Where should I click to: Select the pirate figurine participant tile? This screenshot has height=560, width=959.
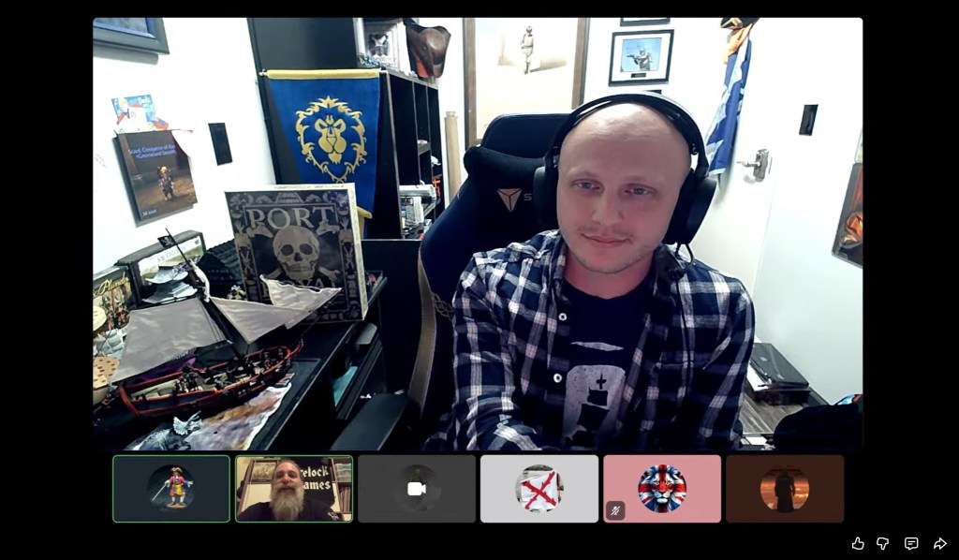(171, 488)
